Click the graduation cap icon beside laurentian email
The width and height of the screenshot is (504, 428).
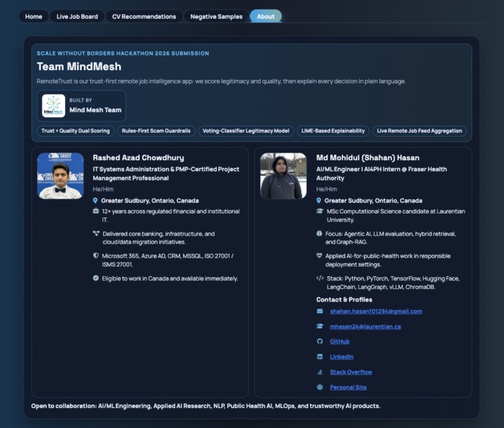tap(320, 326)
